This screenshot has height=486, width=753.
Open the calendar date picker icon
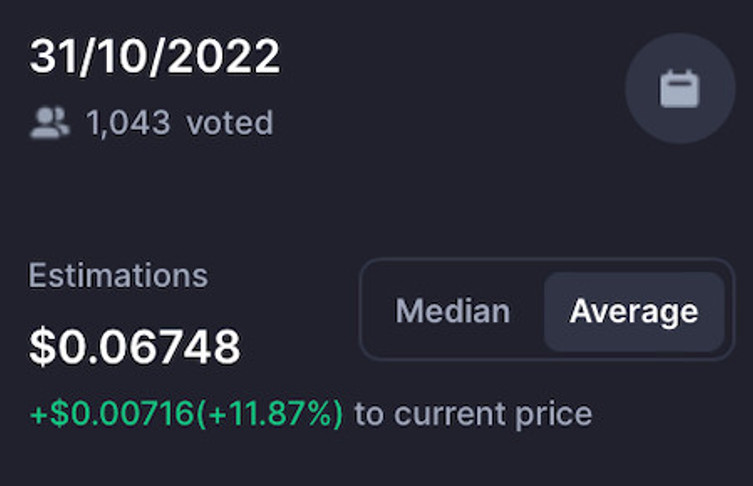point(680,88)
